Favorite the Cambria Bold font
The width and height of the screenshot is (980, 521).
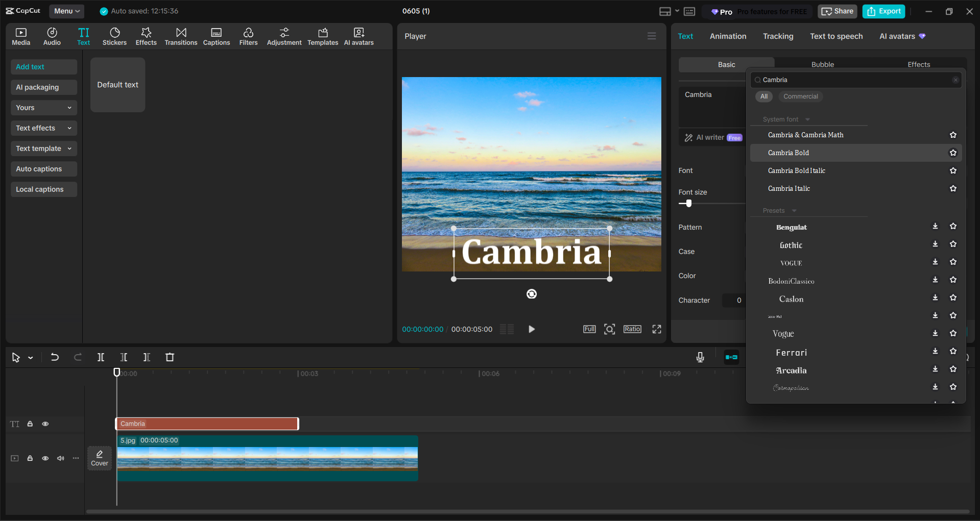pos(952,153)
